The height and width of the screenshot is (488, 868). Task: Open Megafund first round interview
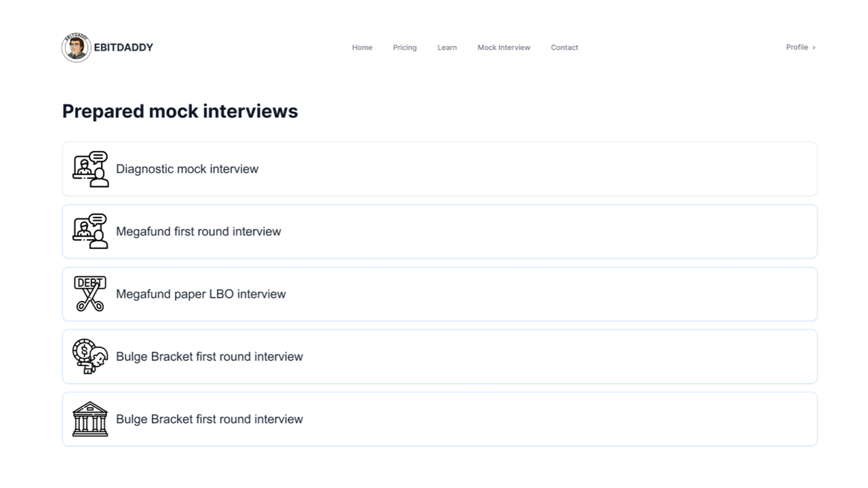439,231
